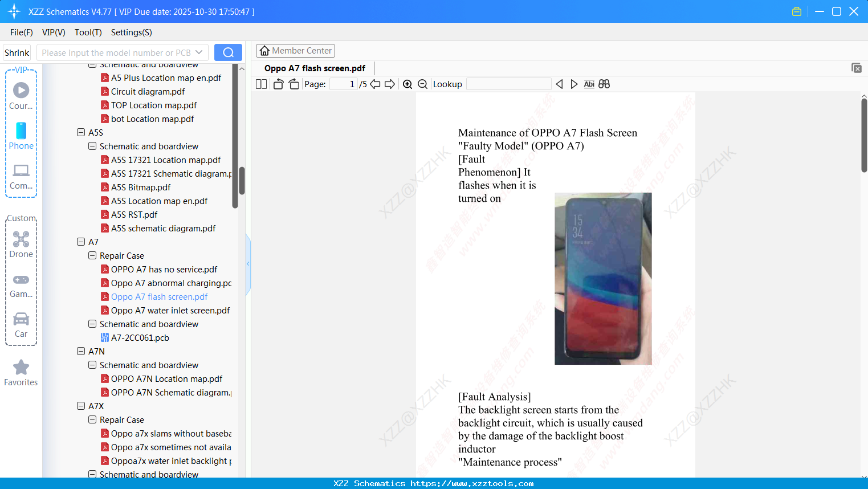The width and height of the screenshot is (868, 489).
Task: Open the Courses sidebar section
Action: [x=21, y=96]
